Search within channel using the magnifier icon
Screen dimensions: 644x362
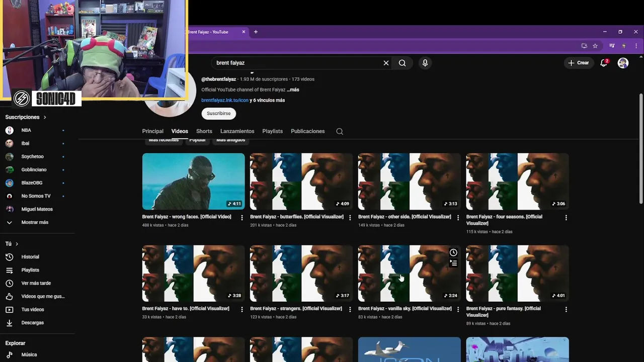(x=340, y=131)
